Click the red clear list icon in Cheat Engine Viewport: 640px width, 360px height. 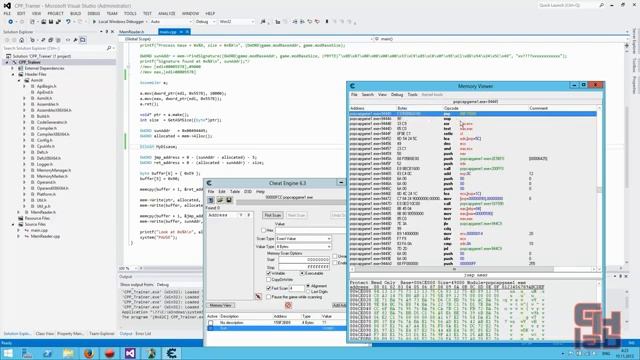click(288, 305)
